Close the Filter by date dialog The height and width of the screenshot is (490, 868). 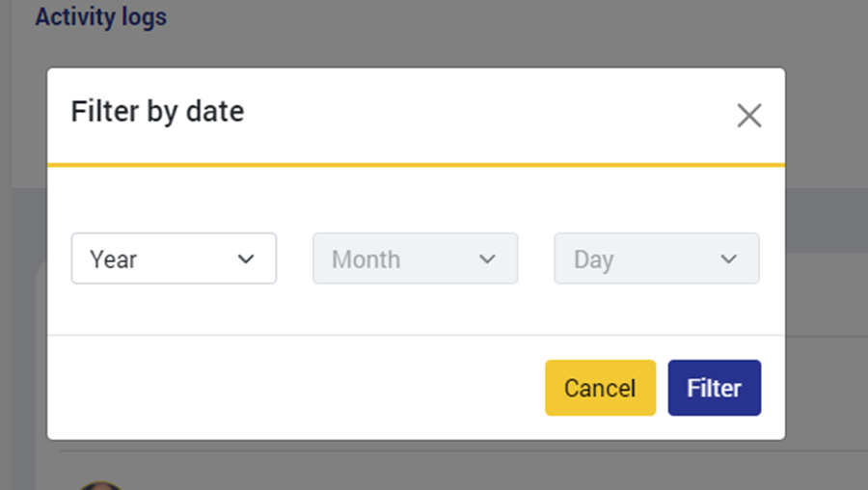[x=748, y=116]
